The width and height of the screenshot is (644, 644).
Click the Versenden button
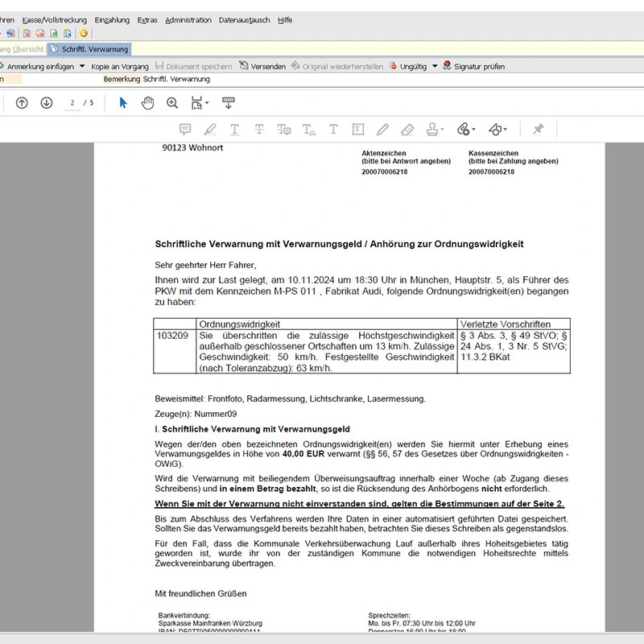pyautogui.click(x=262, y=67)
